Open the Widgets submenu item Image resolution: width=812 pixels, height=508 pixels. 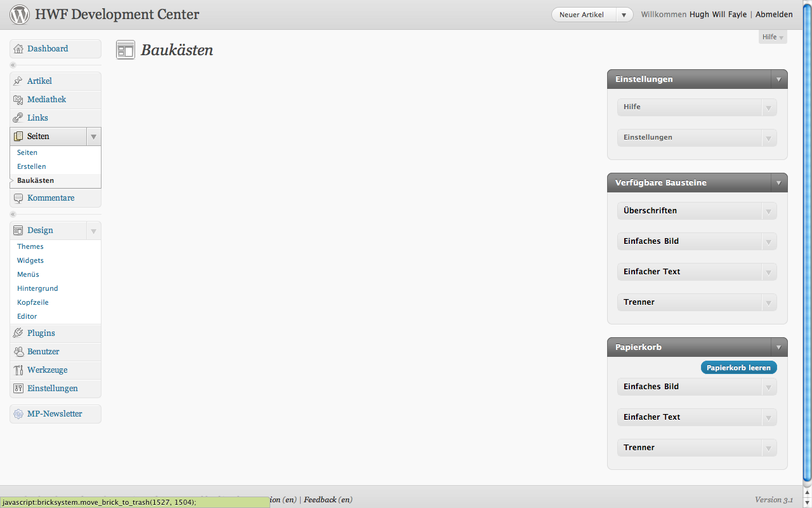(30, 260)
